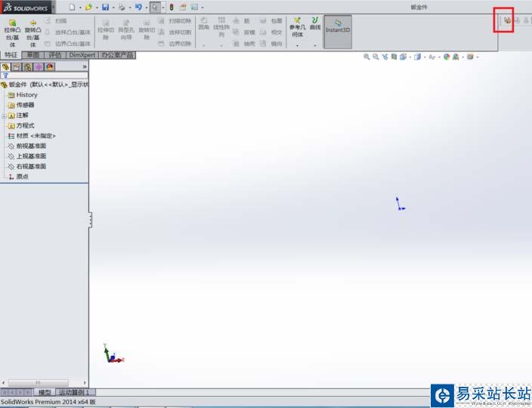This screenshot has width=532, height=408.
Task: Select the 原点 origin item
Action: pyautogui.click(x=18, y=176)
